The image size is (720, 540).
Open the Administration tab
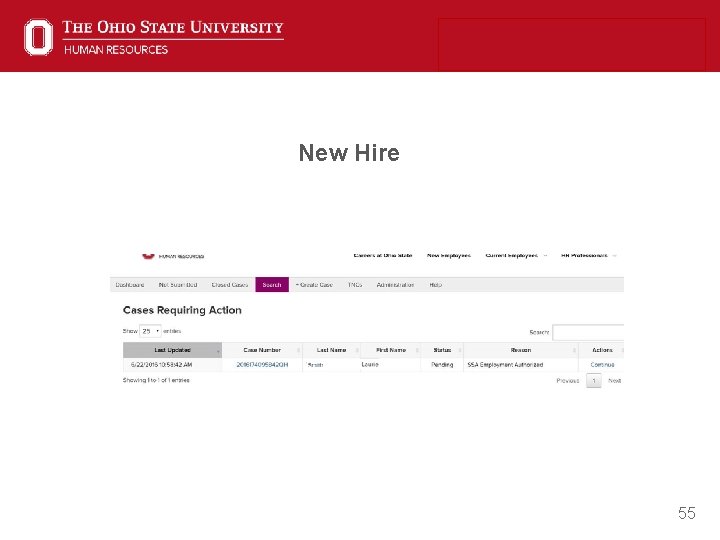[395, 285]
